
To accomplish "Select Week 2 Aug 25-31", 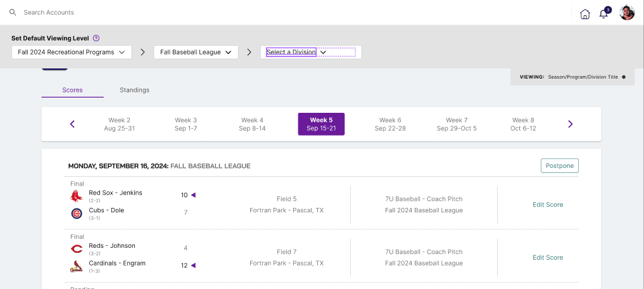I will coord(120,124).
